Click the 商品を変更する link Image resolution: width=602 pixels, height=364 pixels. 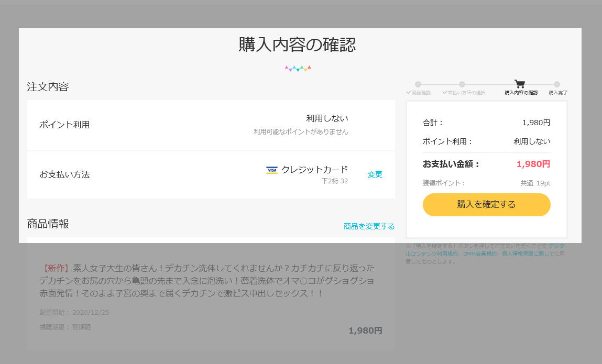369,226
